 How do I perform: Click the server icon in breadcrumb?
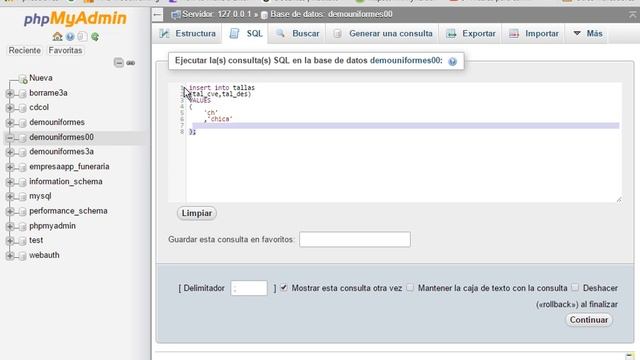pos(176,15)
